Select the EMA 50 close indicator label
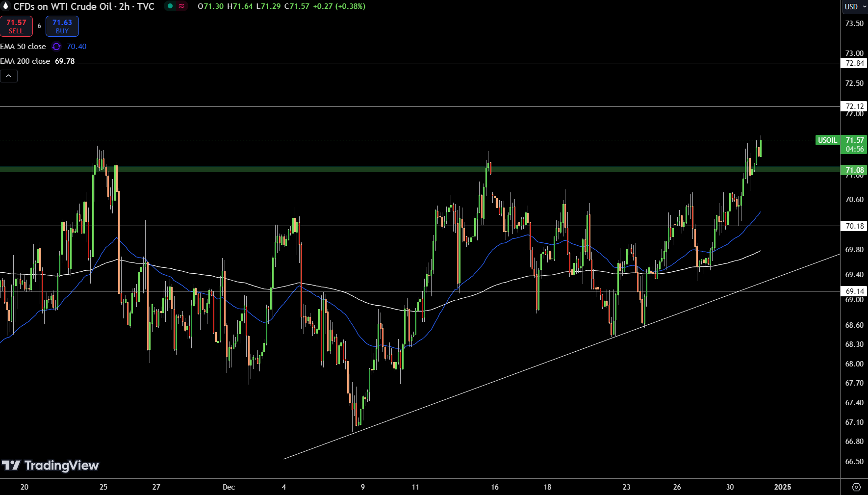Screen dimensions: 868x495 point(23,47)
